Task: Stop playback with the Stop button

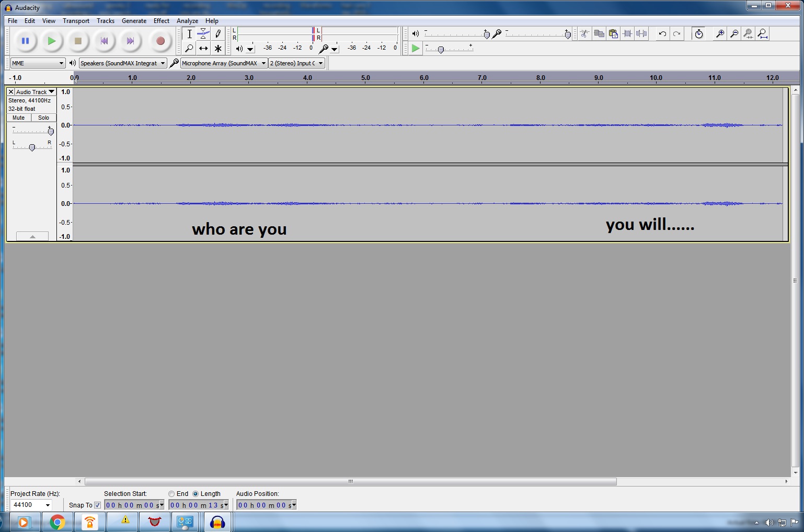Action: tap(78, 41)
